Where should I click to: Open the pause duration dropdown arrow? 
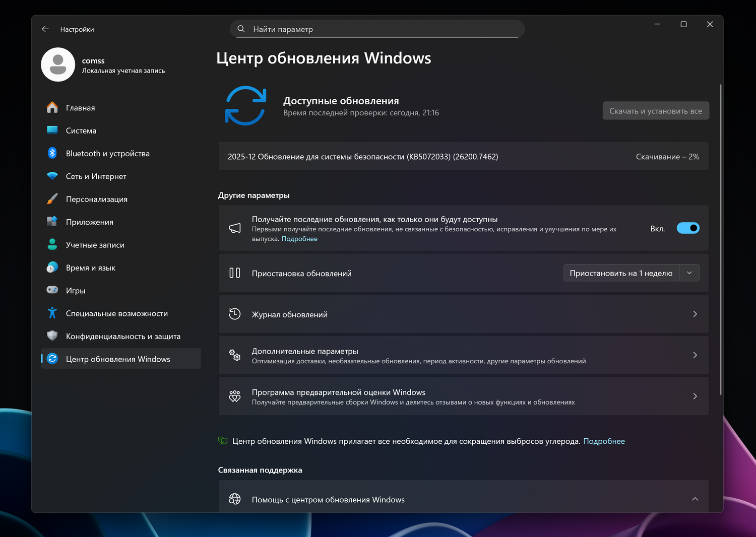click(689, 273)
